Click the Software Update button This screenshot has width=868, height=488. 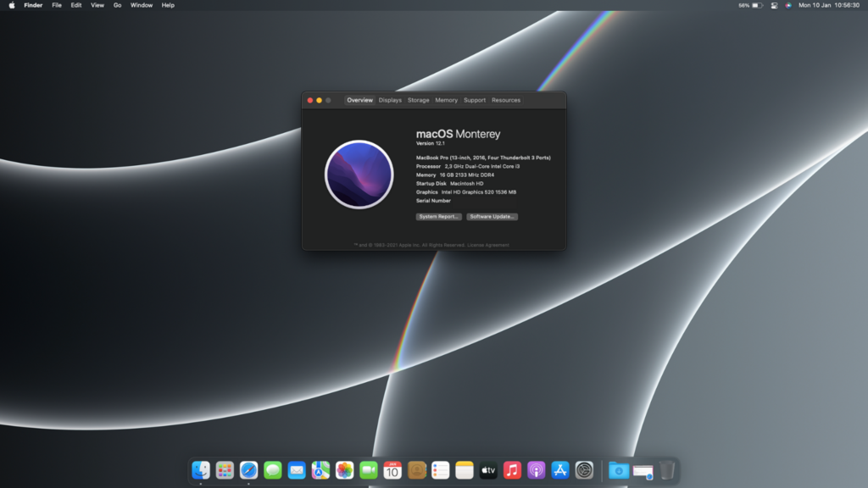pyautogui.click(x=492, y=217)
